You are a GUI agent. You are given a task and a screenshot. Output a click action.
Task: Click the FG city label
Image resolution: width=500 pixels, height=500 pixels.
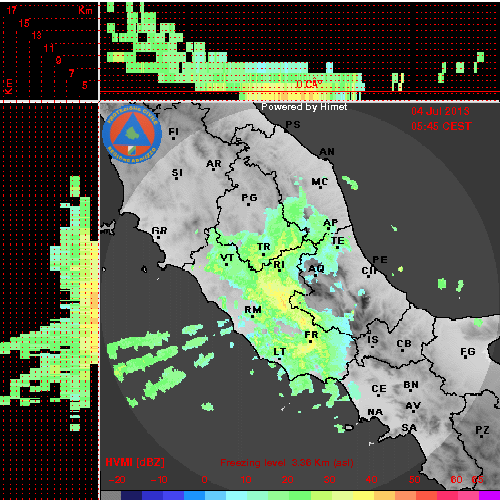pyautogui.click(x=468, y=352)
